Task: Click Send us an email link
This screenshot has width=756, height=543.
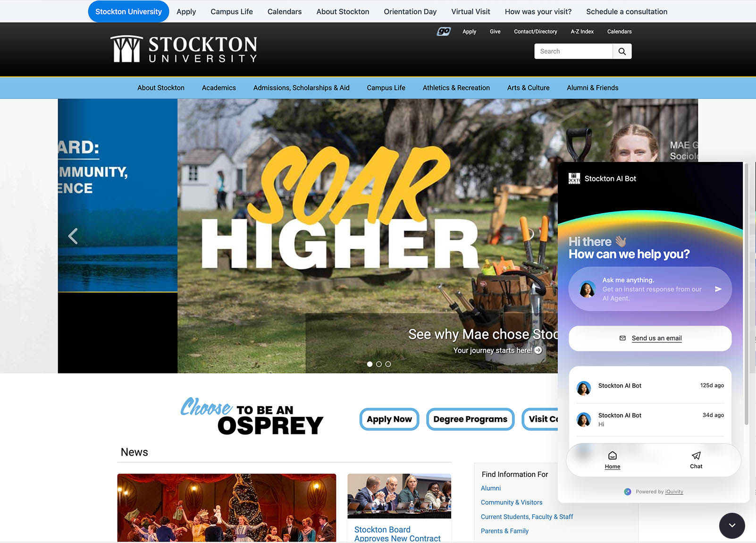Action: pos(656,338)
